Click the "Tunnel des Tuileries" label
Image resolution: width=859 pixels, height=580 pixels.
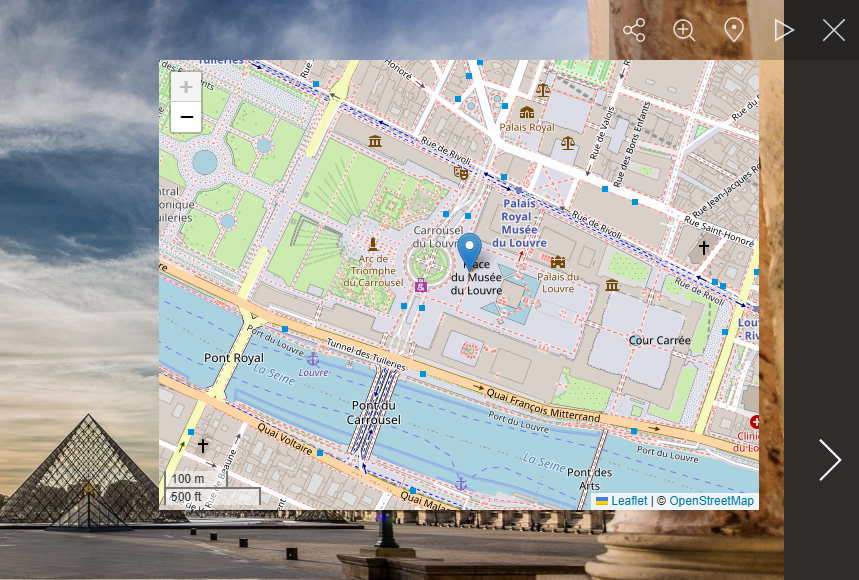pos(366,354)
